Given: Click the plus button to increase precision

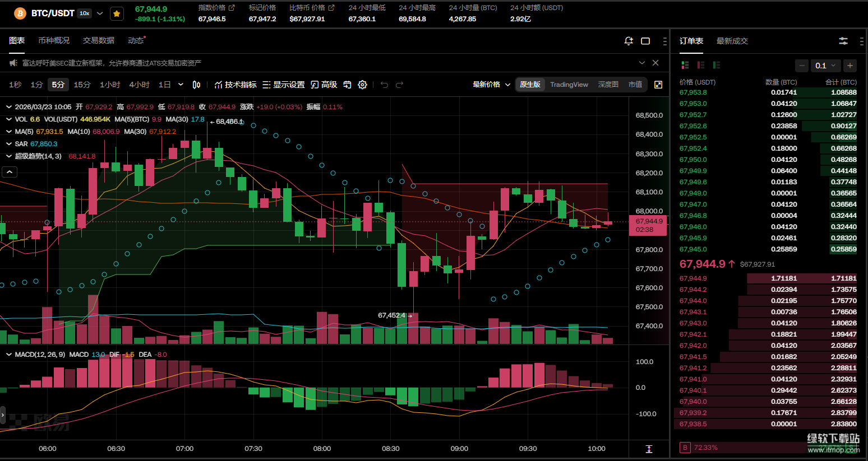Looking at the screenshot, I should 850,66.
